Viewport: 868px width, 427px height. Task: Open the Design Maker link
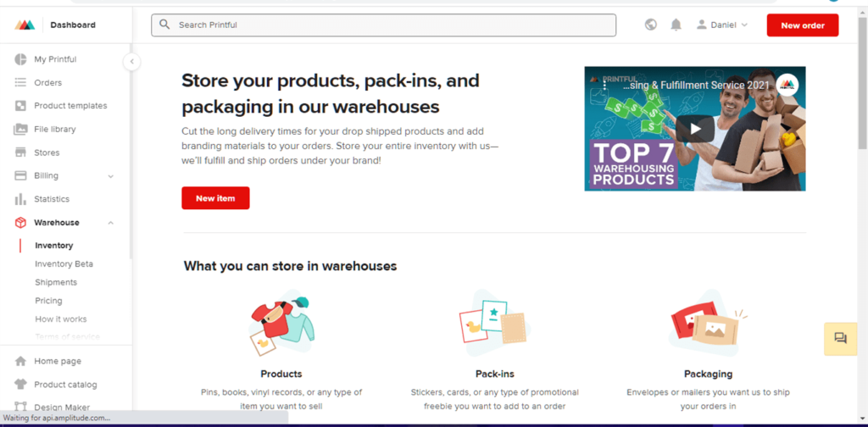(62, 407)
